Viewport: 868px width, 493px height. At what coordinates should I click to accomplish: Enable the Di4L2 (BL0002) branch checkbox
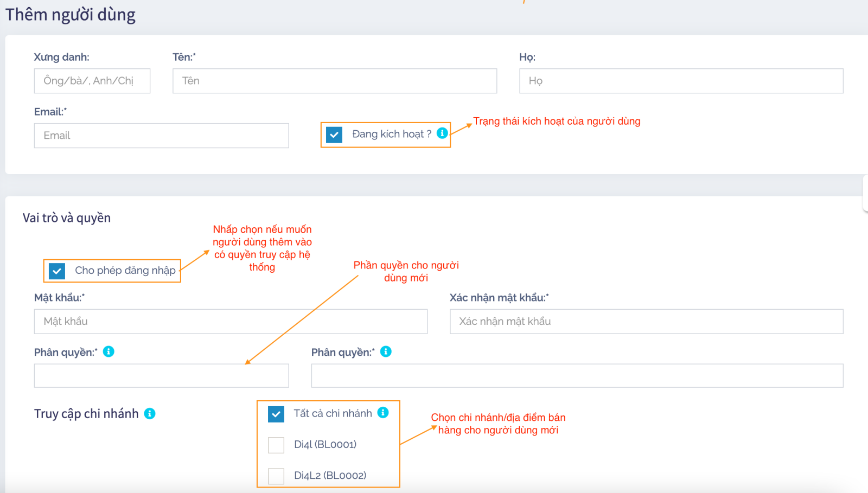(276, 476)
